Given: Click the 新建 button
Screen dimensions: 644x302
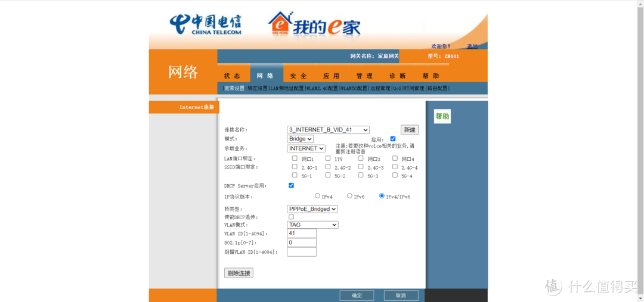Looking at the screenshot, I should (x=410, y=130).
